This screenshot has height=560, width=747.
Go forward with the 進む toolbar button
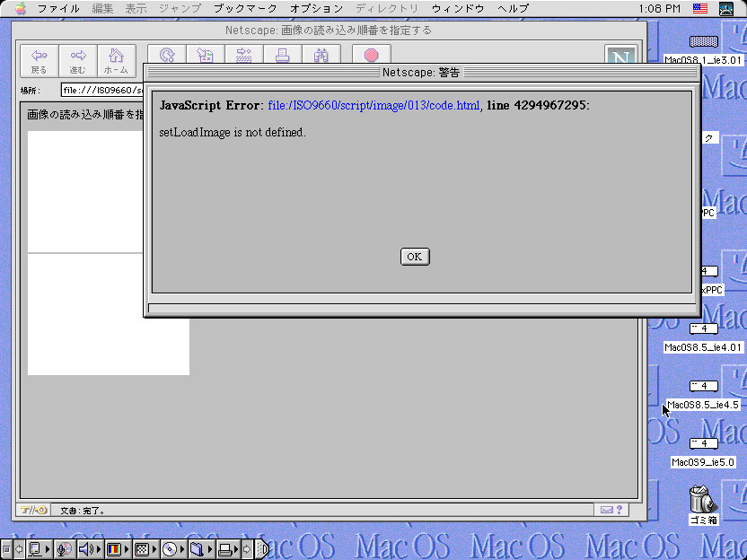[x=77, y=61]
